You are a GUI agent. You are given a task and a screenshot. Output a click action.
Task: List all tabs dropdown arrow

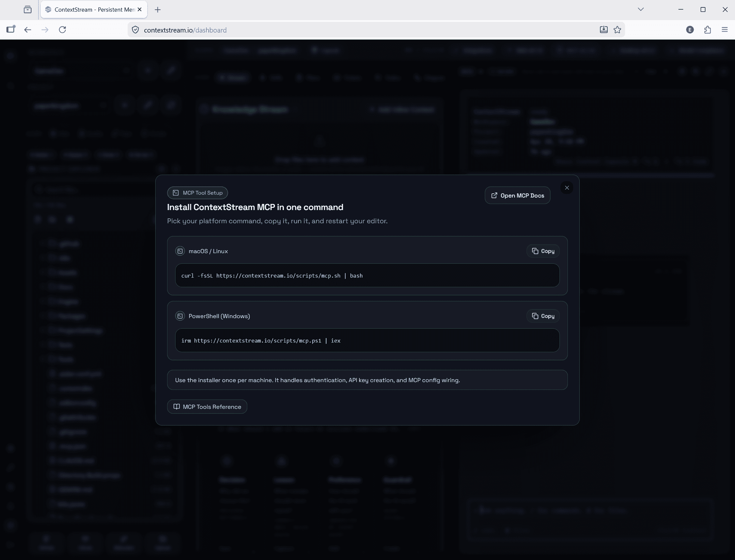tap(641, 9)
